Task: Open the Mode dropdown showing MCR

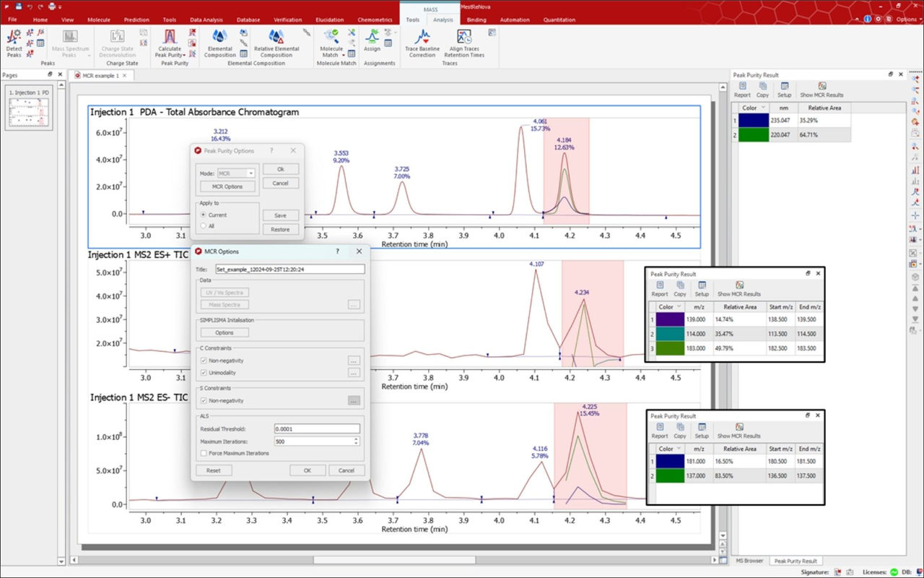Action: (x=236, y=173)
